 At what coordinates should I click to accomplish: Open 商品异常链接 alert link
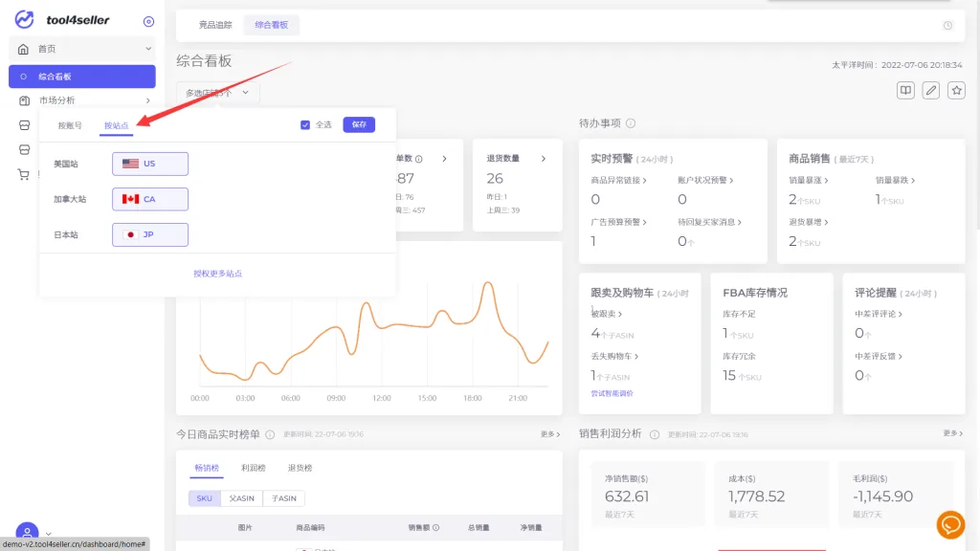tap(619, 180)
